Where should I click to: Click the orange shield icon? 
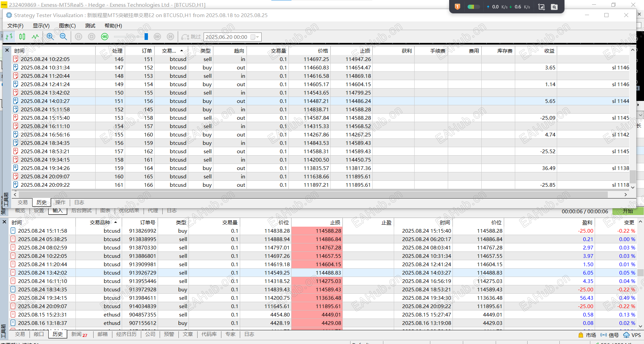[x=458, y=7]
